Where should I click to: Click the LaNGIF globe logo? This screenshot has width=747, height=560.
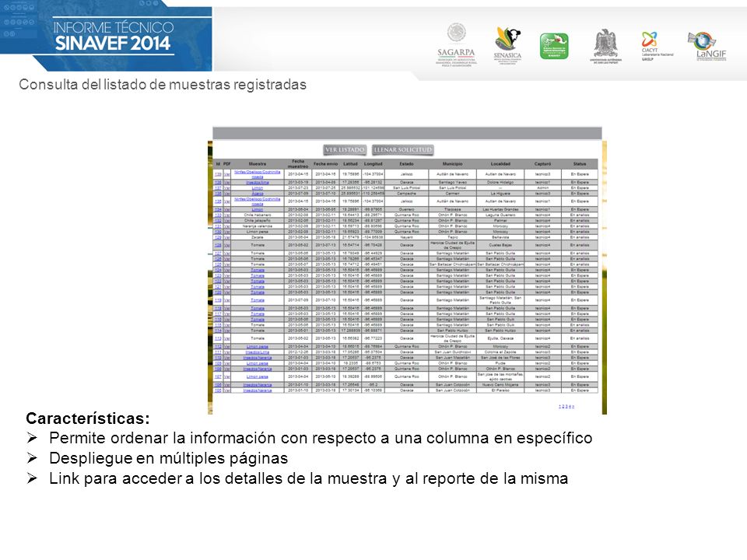[707, 45]
